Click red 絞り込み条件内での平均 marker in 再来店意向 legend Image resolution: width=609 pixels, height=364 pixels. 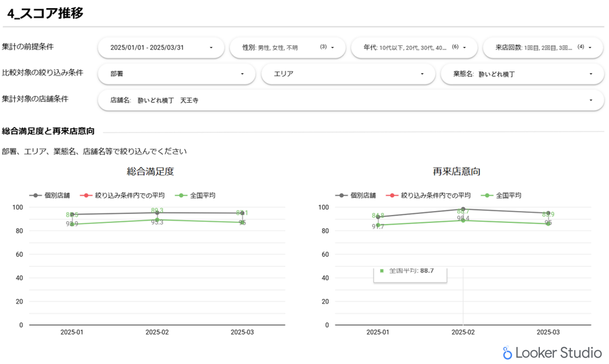[x=393, y=196]
